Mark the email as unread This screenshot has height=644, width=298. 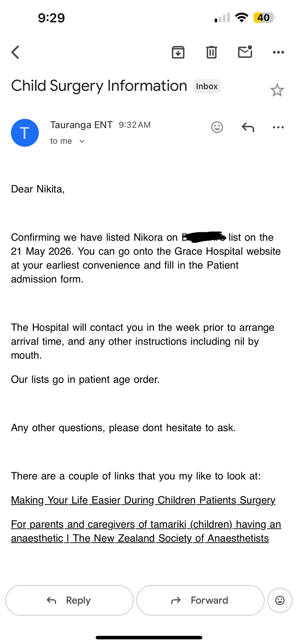245,52
